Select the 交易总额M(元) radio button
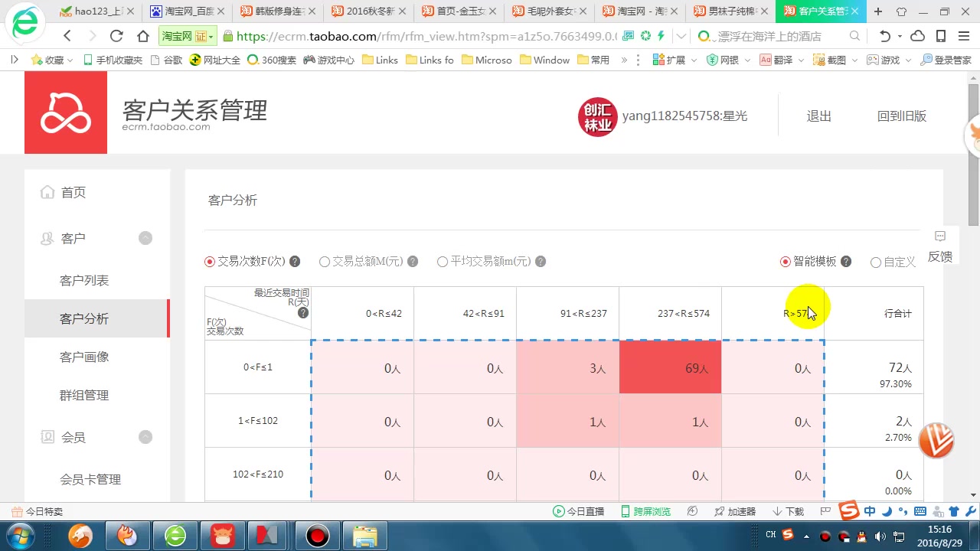 click(325, 261)
